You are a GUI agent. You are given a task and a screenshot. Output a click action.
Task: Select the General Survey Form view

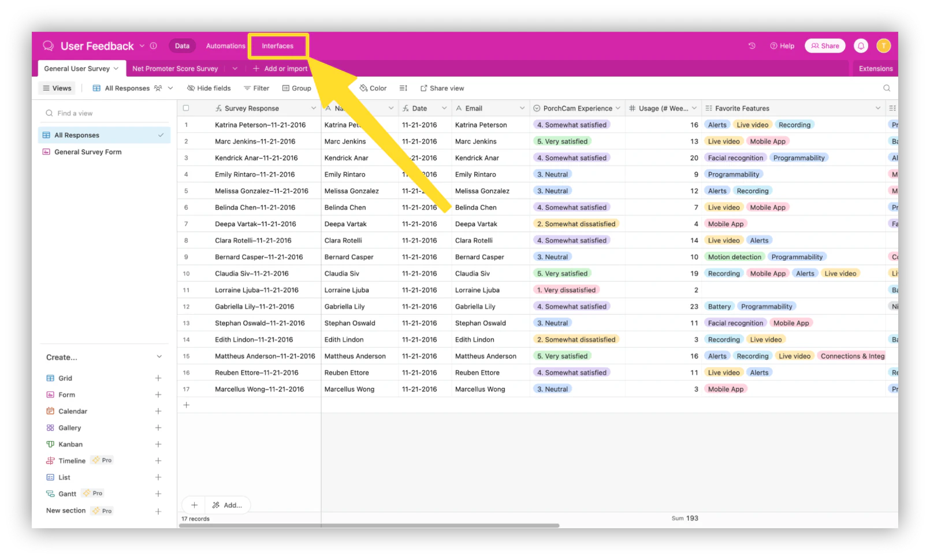pos(105,152)
